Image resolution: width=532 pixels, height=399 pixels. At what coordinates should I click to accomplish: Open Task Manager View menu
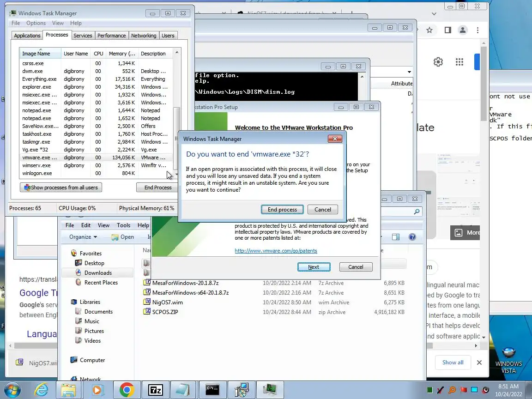[58, 23]
